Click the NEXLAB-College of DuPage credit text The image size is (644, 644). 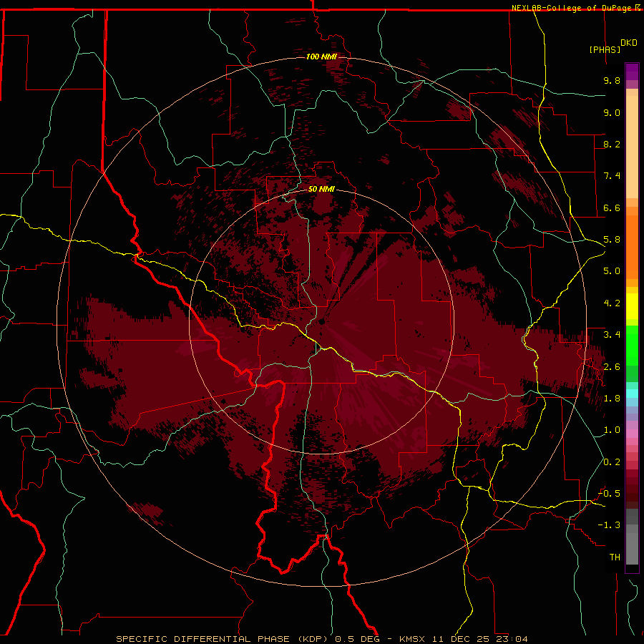pos(572,8)
